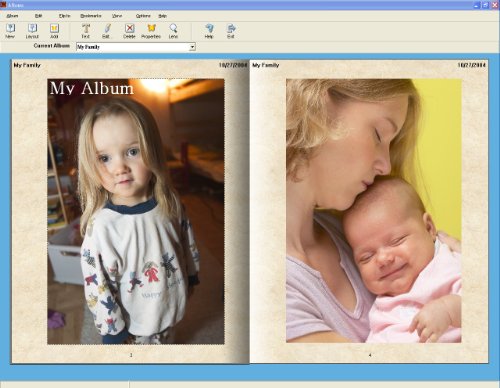Image resolution: width=500 pixels, height=388 pixels.
Task: Click the Edit pencil icon
Action: pos(107,31)
